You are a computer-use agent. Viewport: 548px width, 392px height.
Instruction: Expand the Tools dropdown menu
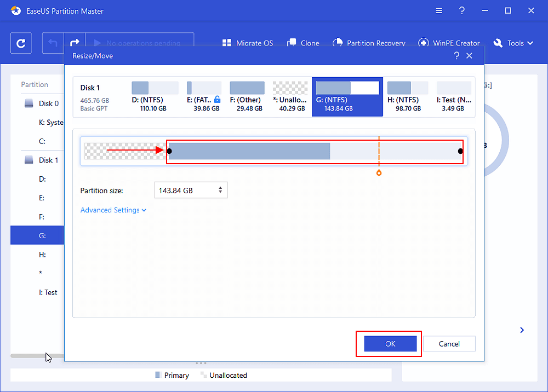coord(513,43)
